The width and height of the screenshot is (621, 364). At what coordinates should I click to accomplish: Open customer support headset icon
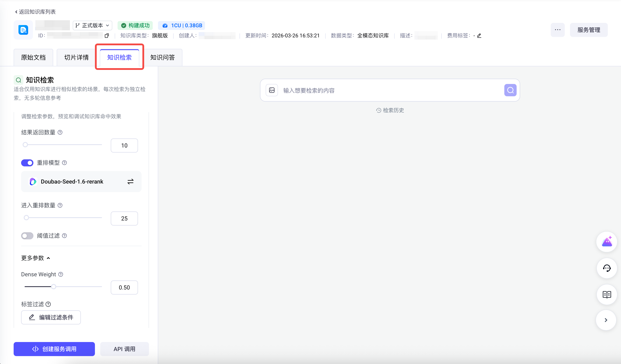tap(606, 268)
